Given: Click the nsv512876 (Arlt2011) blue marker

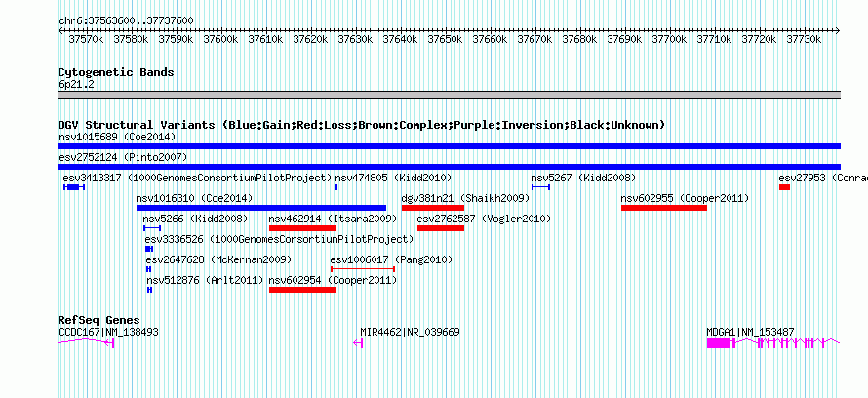Looking at the screenshot, I should [149, 290].
